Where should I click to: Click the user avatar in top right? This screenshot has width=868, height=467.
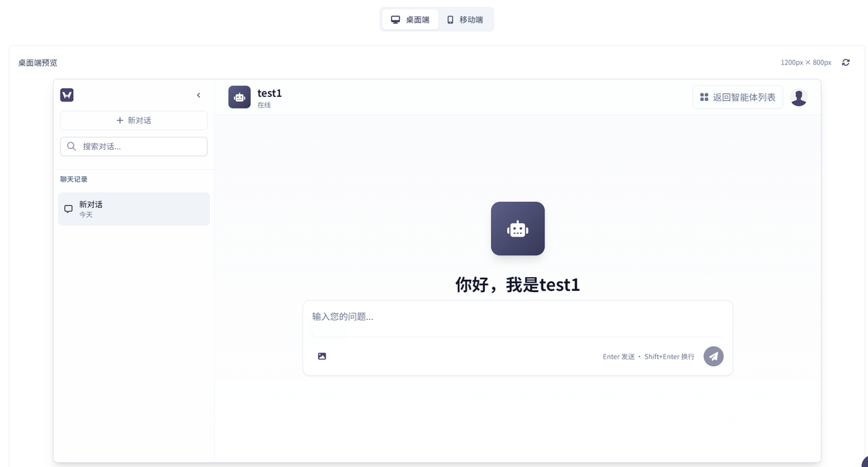tap(798, 97)
